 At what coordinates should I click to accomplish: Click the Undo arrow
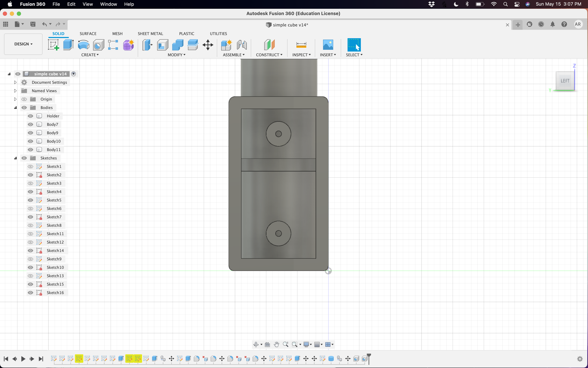click(44, 24)
